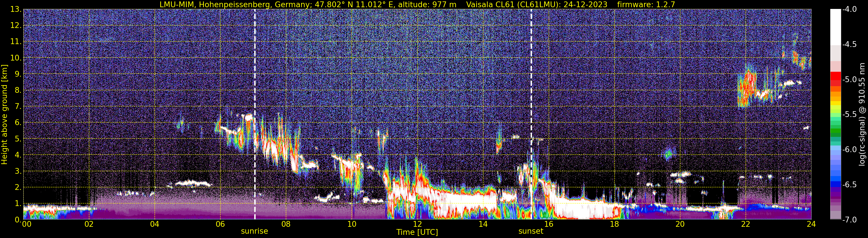This screenshot has width=868, height=238.
Task: Click the time axis tick label 00
Action: pos(26,224)
